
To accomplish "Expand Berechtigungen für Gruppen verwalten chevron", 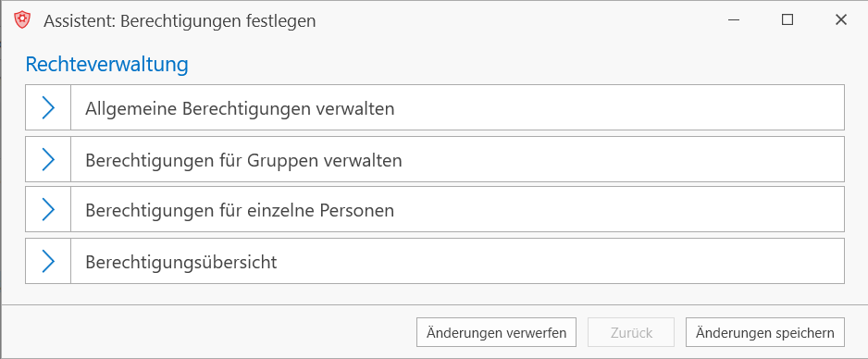I will point(48,159).
